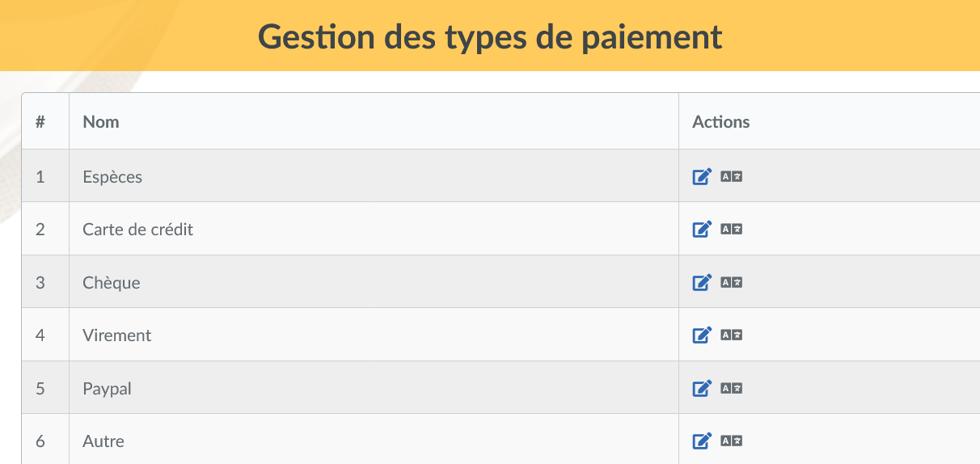Viewport: 980px width, 464px height.
Task: Select the Paypal name cell
Action: pyautogui.click(x=374, y=388)
